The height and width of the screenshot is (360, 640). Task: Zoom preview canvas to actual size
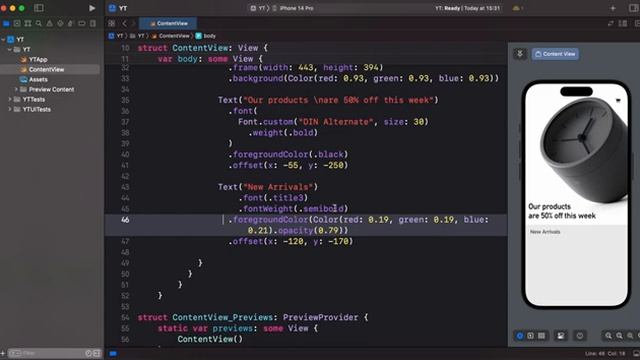click(620, 336)
